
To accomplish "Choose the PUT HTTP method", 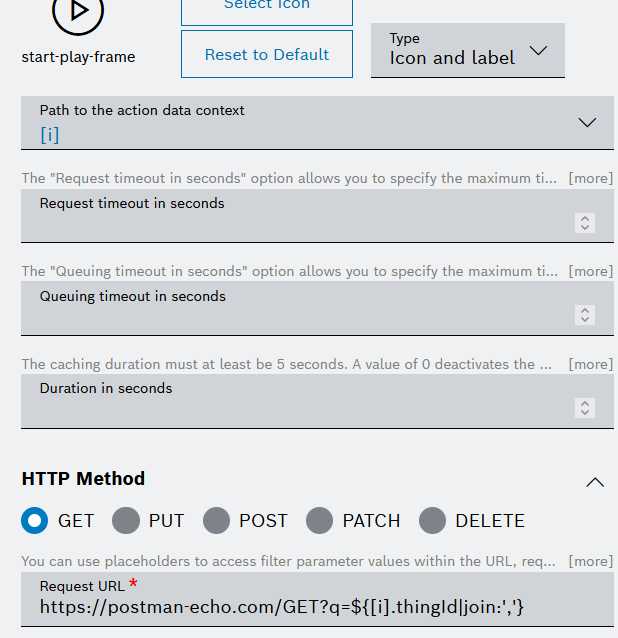I will pyautogui.click(x=126, y=520).
